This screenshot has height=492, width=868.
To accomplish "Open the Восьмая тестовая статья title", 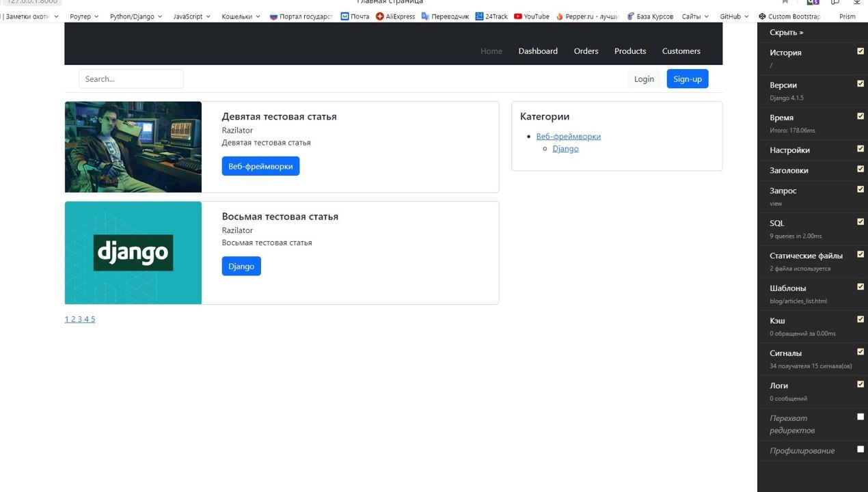I will [x=280, y=217].
